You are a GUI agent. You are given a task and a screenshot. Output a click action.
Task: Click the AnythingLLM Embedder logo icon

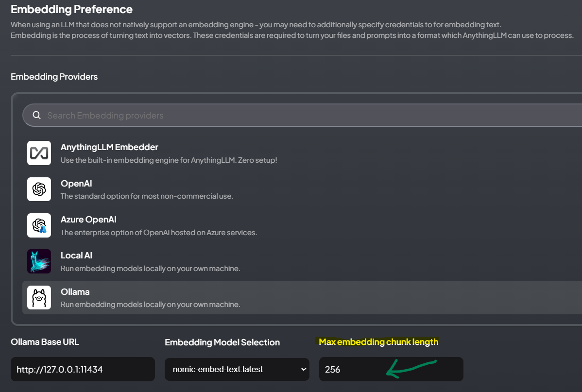[39, 153]
